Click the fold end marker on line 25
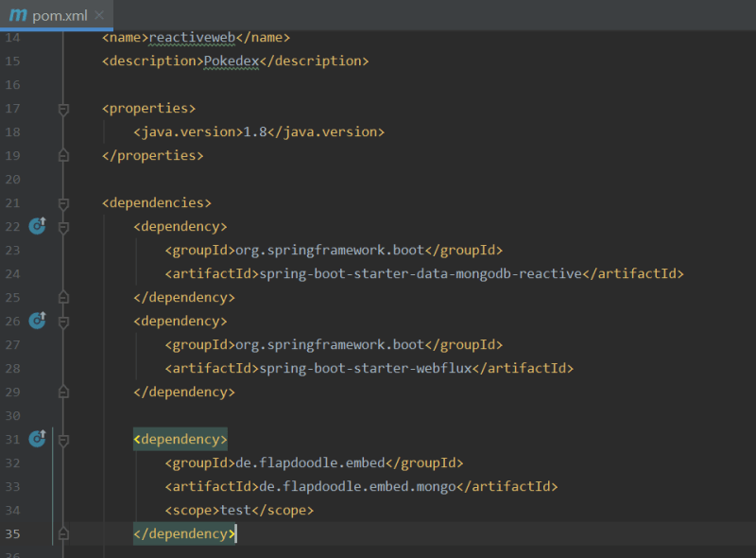 63,297
